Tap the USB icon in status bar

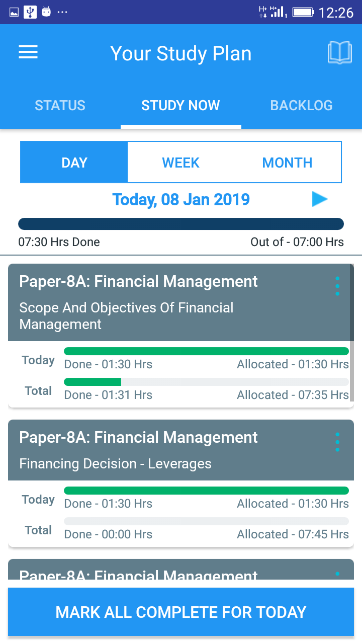click(x=30, y=12)
